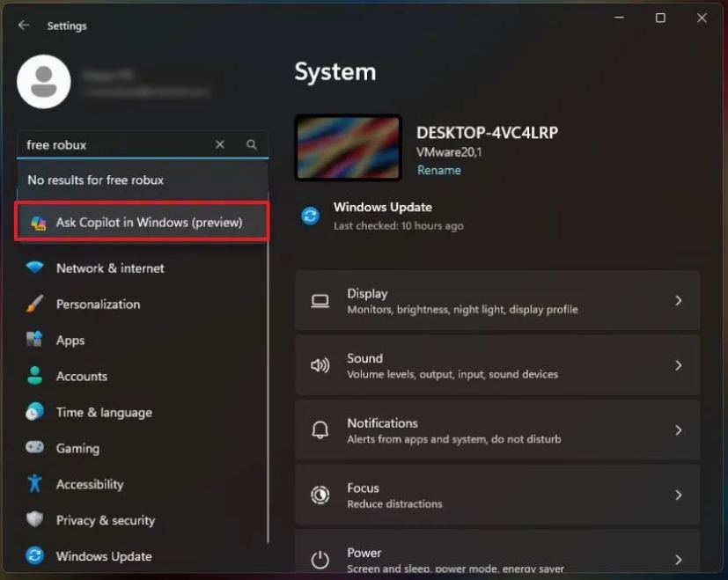The image size is (728, 580).
Task: Open Time & language settings
Action: pyautogui.click(x=142, y=412)
